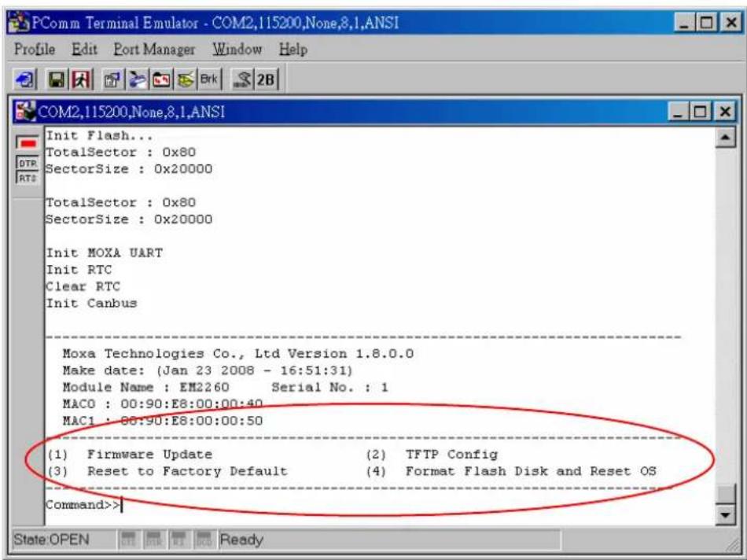The width and height of the screenshot is (747, 560).
Task: Click the 'Init MOXA UART' line
Action: (x=105, y=252)
